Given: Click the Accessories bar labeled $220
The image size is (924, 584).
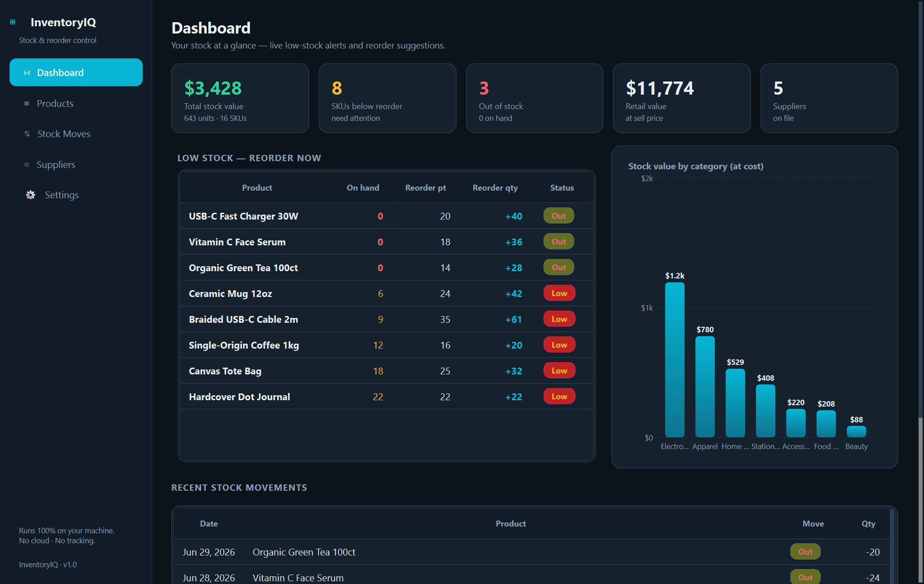Looking at the screenshot, I should pos(796,423).
